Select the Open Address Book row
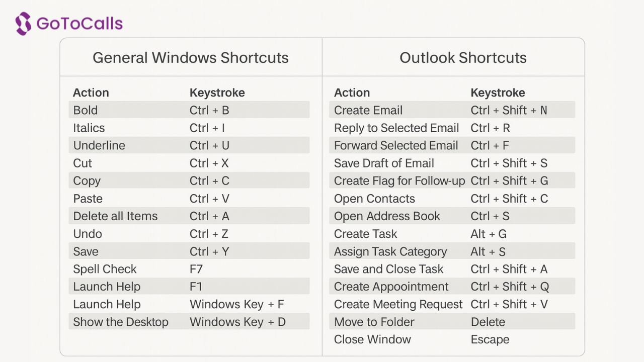Viewport: 644px width, 362px height. 452,216
